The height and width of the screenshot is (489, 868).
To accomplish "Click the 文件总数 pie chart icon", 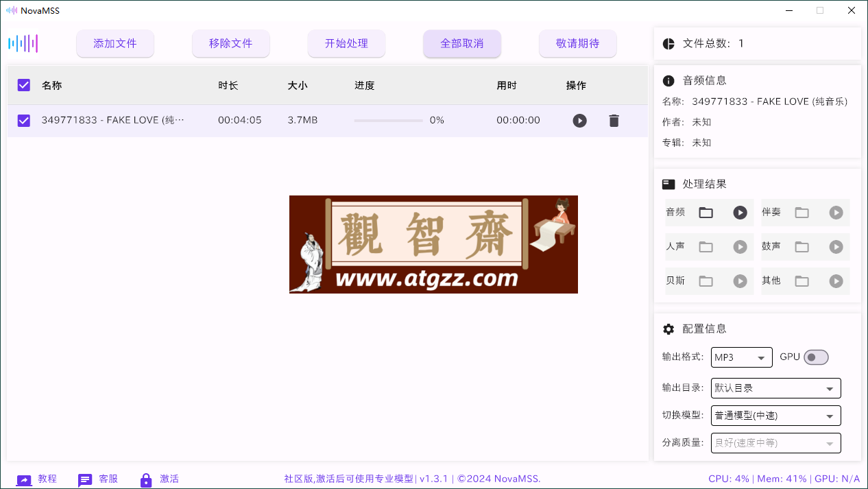I will click(668, 44).
